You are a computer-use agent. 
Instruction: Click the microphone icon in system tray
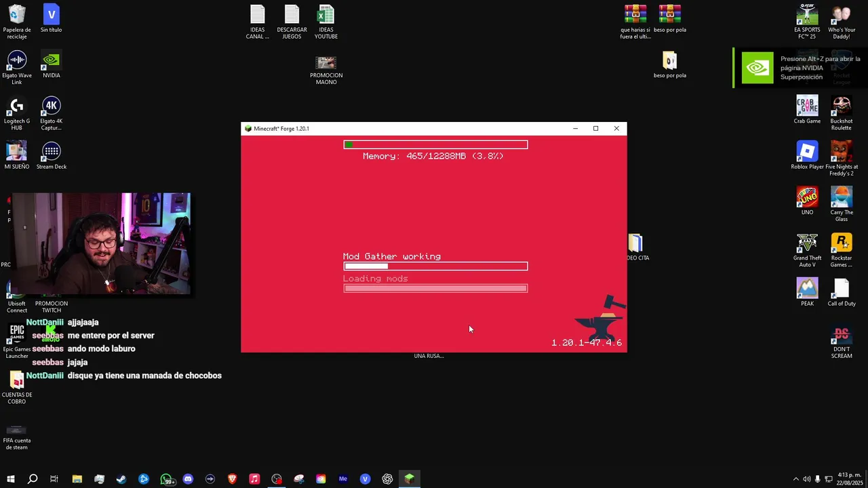[x=818, y=479]
